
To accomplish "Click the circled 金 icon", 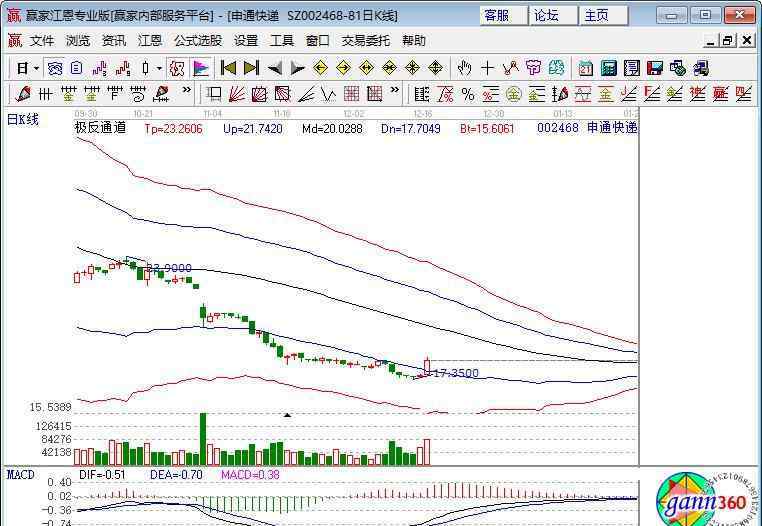I will click(514, 94).
